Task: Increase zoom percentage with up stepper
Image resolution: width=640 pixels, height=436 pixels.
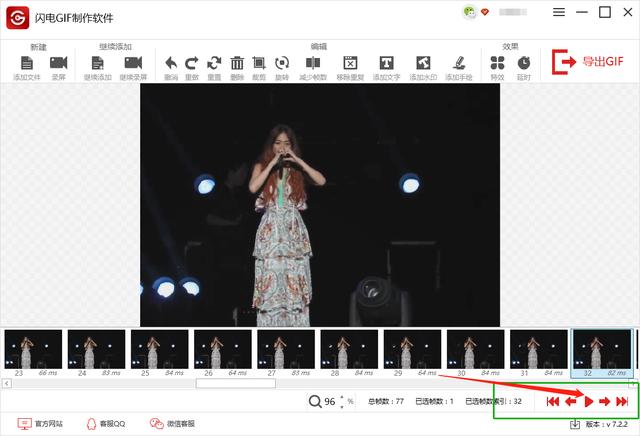Action: pos(342,397)
